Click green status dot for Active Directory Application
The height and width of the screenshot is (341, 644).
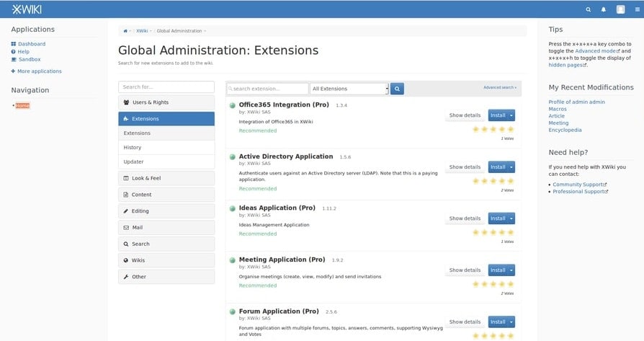233,157
